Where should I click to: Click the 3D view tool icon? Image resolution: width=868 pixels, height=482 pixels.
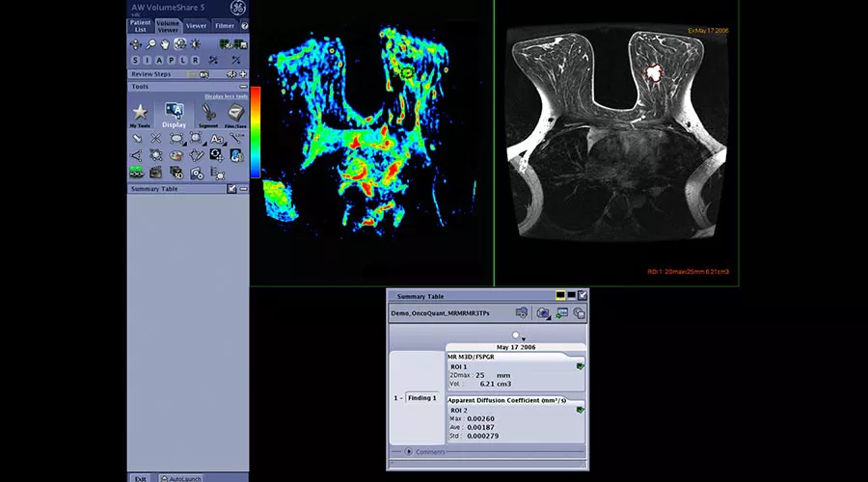(176, 174)
